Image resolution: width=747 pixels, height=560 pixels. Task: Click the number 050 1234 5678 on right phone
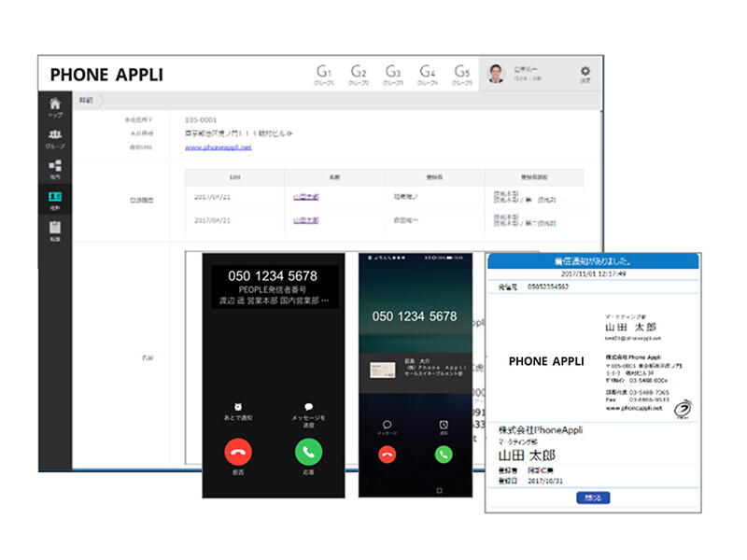tap(415, 316)
